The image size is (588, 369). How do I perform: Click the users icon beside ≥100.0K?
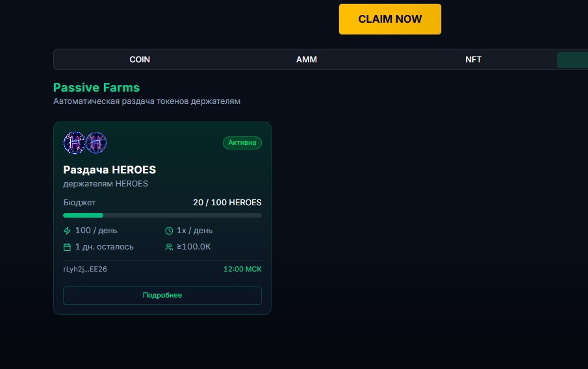click(169, 247)
